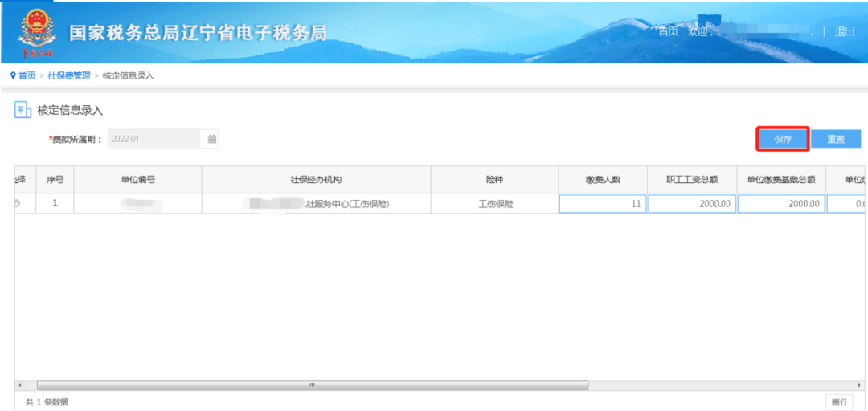
Task: Click 首页 link in top header
Action: coord(668,31)
